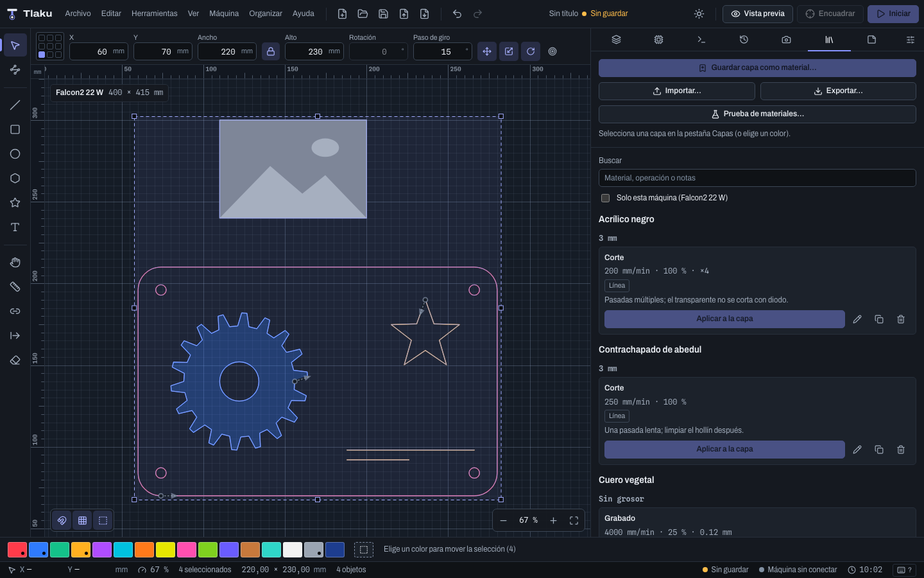Select the Line drawing tool
The width and height of the screenshot is (924, 578).
pos(15,105)
